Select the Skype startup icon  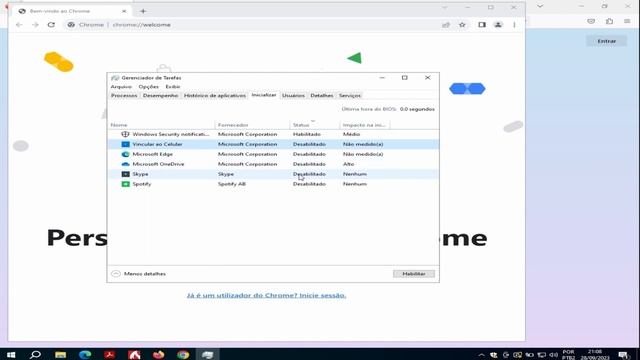[x=125, y=174]
